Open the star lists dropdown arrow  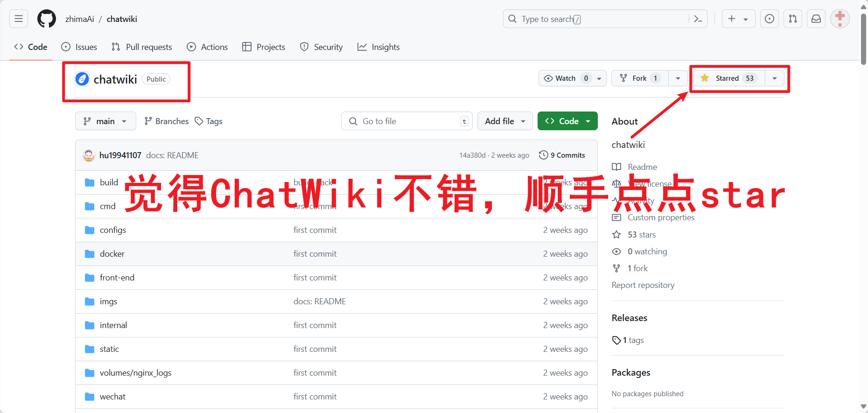click(x=775, y=78)
